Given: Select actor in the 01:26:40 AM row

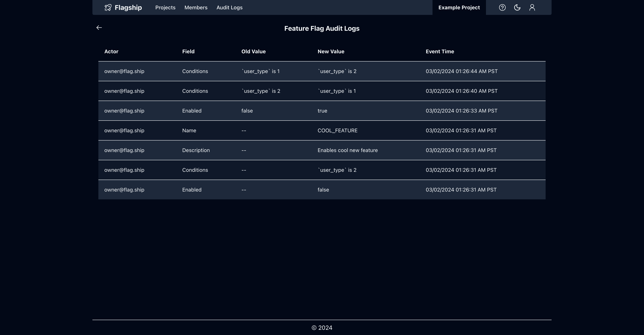Looking at the screenshot, I should point(124,91).
